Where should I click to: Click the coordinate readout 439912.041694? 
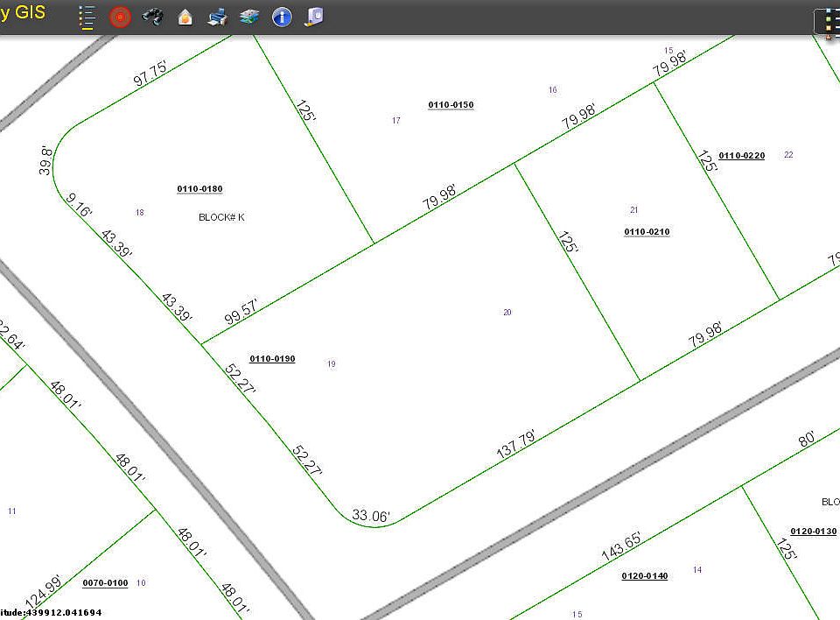[64, 612]
